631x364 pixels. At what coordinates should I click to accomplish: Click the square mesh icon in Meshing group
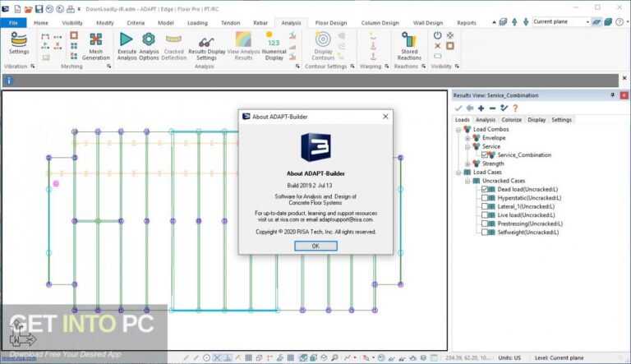click(x=74, y=35)
